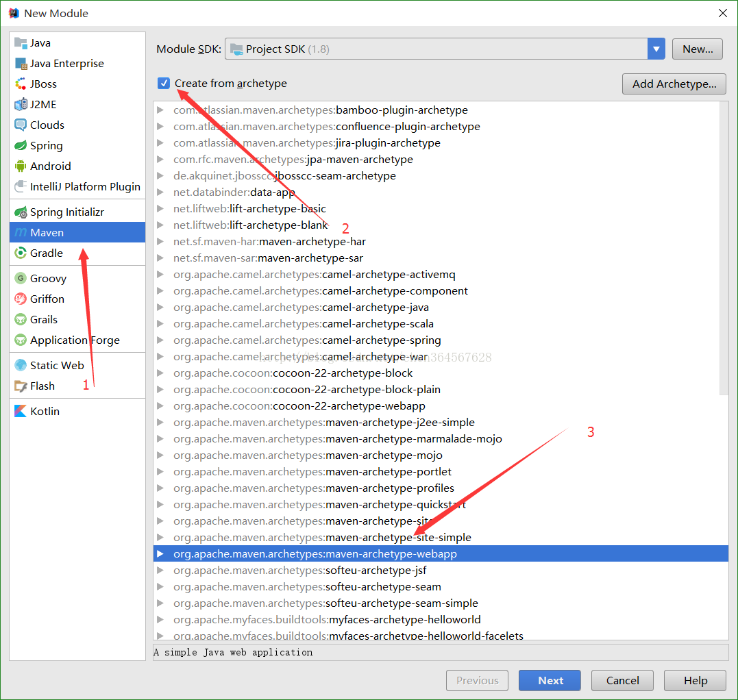738x700 pixels.
Task: Select maven-archetype-portlet row
Action: click(x=441, y=471)
